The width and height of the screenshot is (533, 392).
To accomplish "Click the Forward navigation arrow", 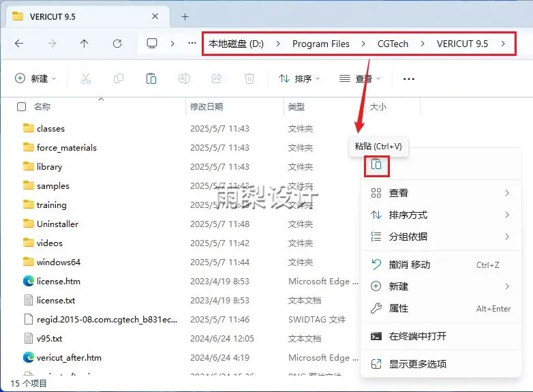I will [x=52, y=44].
